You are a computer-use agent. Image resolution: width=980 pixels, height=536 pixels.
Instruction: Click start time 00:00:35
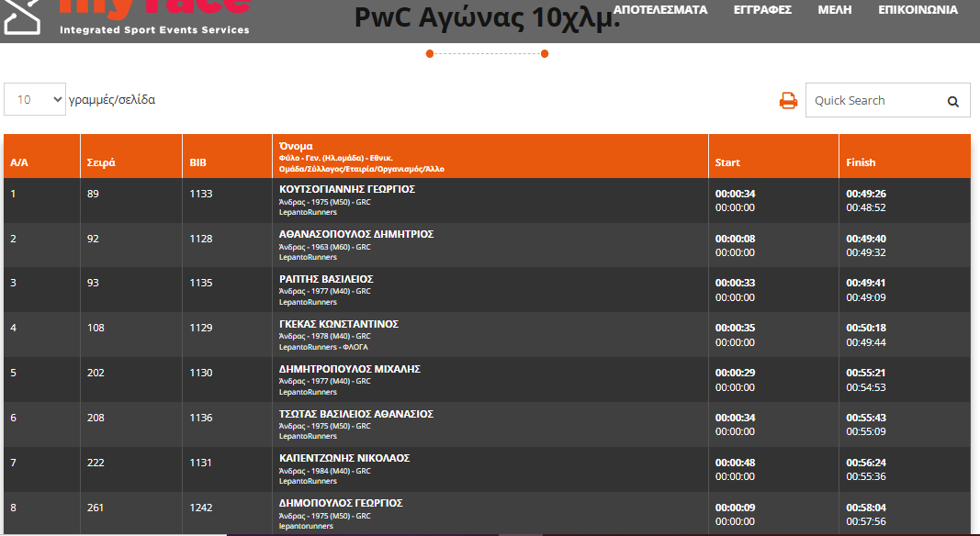tap(735, 328)
